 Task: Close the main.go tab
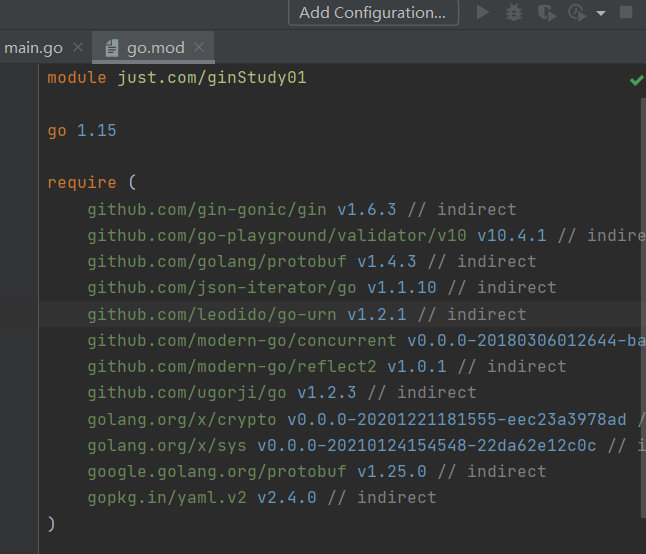(78, 48)
